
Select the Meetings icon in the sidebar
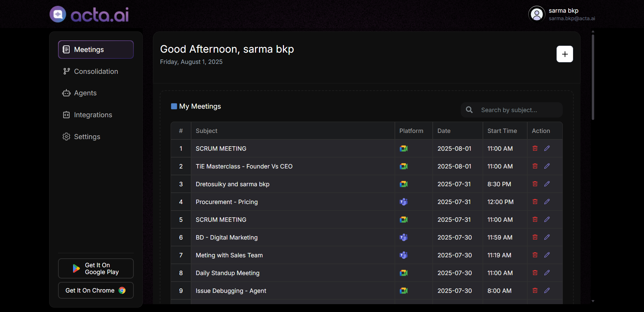pyautogui.click(x=66, y=49)
